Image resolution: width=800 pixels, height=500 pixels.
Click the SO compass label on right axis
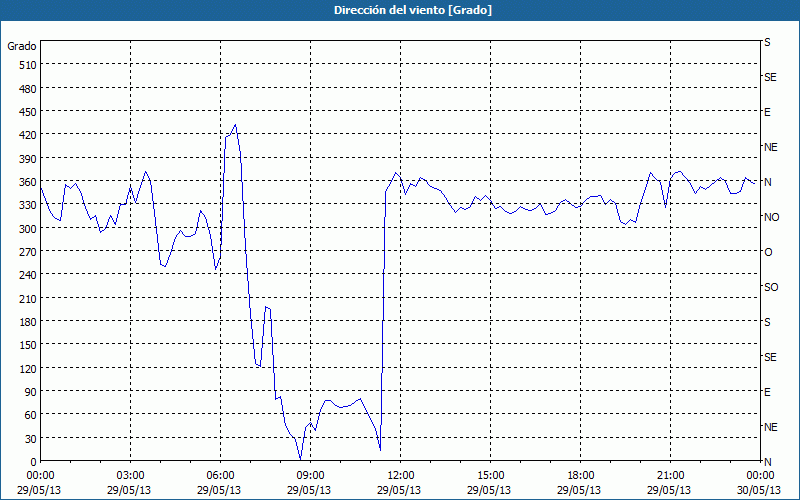(x=771, y=287)
